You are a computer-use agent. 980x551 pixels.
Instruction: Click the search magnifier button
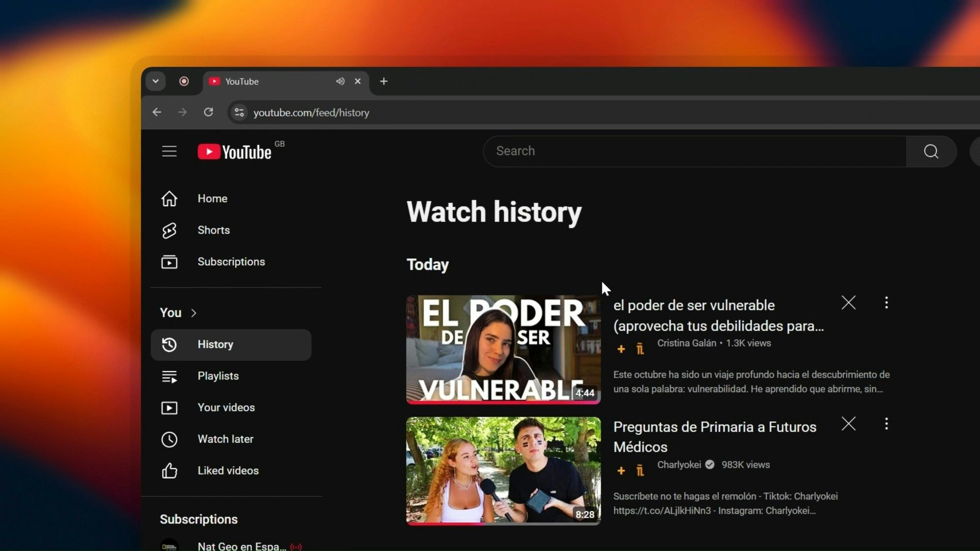(930, 152)
